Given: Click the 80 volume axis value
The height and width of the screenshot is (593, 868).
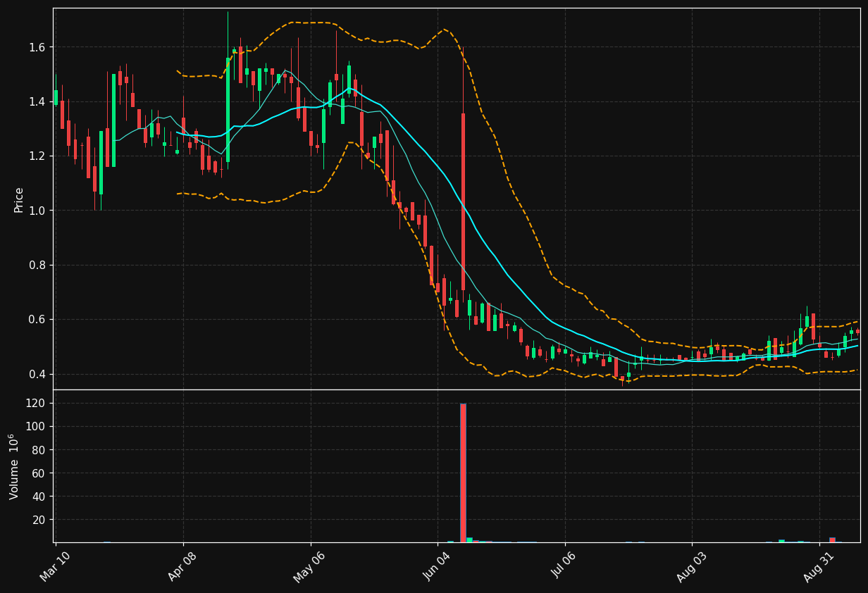Looking at the screenshot, I should tap(39, 449).
